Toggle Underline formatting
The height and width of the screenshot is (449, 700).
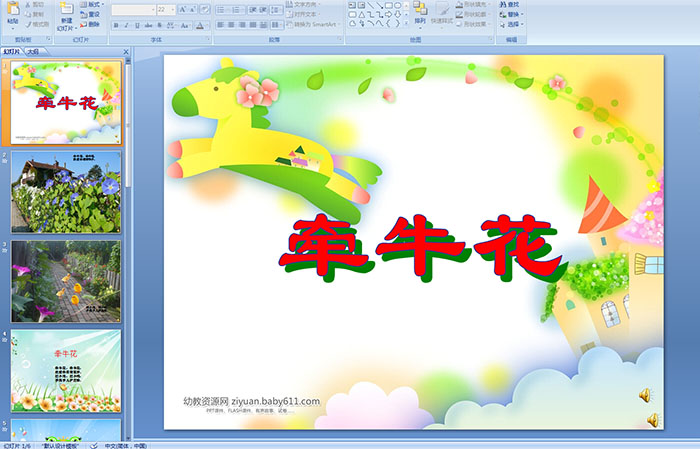coord(137,25)
